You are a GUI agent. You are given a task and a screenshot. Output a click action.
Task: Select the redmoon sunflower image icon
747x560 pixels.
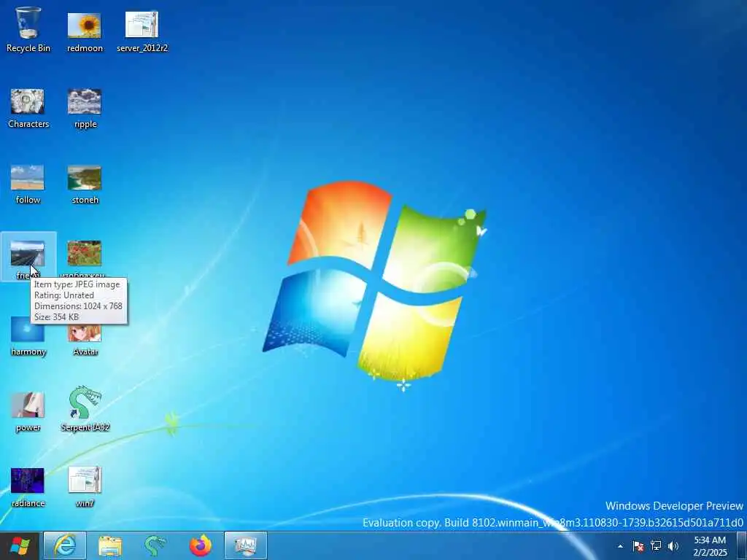click(x=85, y=31)
